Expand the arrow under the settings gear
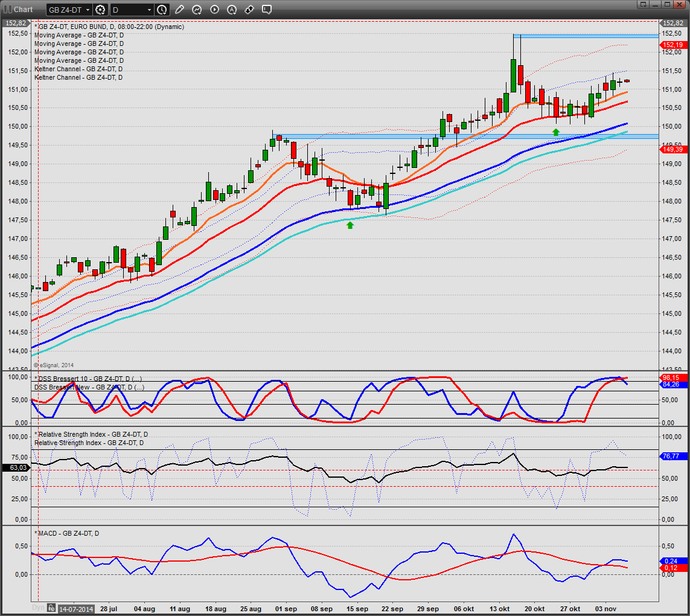The image size is (690, 616). [103, 14]
